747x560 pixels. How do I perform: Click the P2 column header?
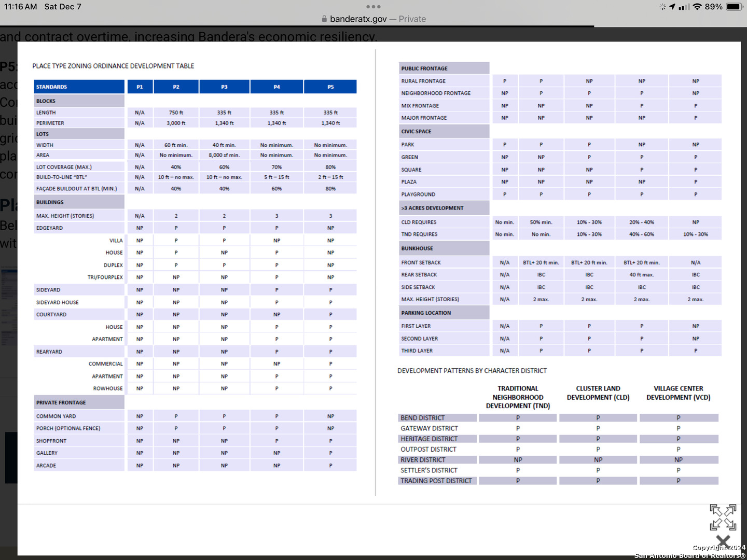coord(176,87)
